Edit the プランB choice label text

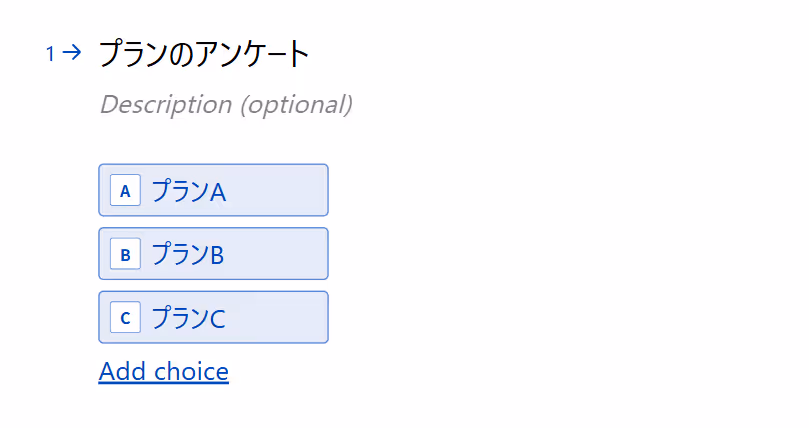[188, 254]
